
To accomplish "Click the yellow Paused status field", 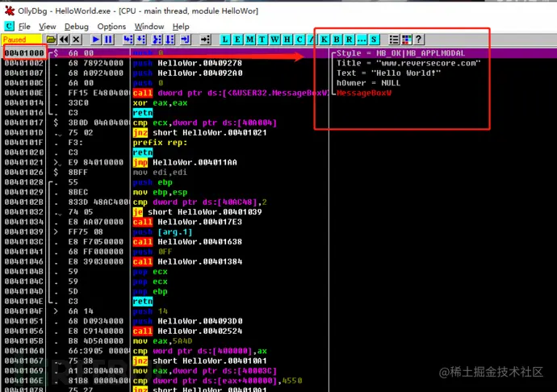I will (x=22, y=40).
